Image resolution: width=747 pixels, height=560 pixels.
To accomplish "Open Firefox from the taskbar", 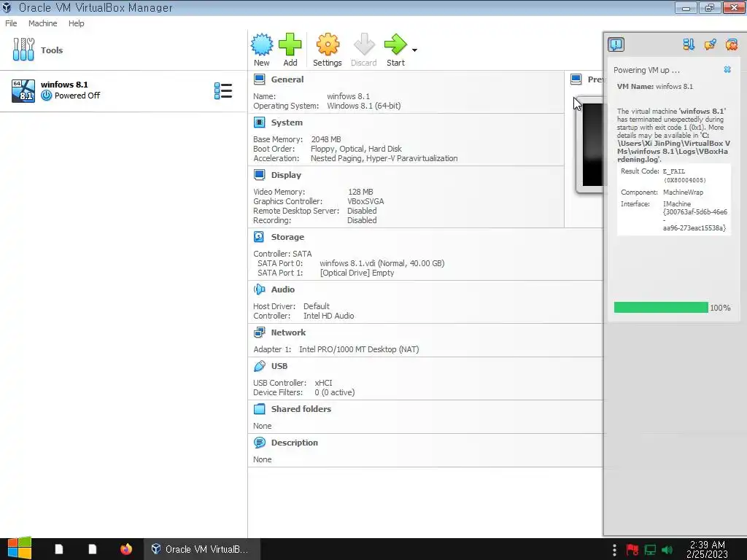I will 125,549.
